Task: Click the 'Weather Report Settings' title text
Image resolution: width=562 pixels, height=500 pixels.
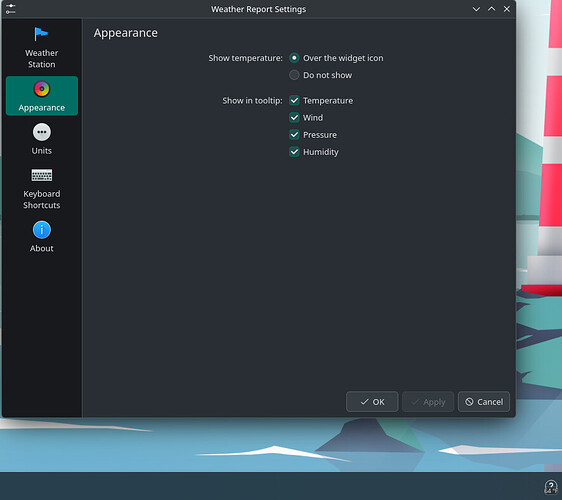Action: (258, 9)
